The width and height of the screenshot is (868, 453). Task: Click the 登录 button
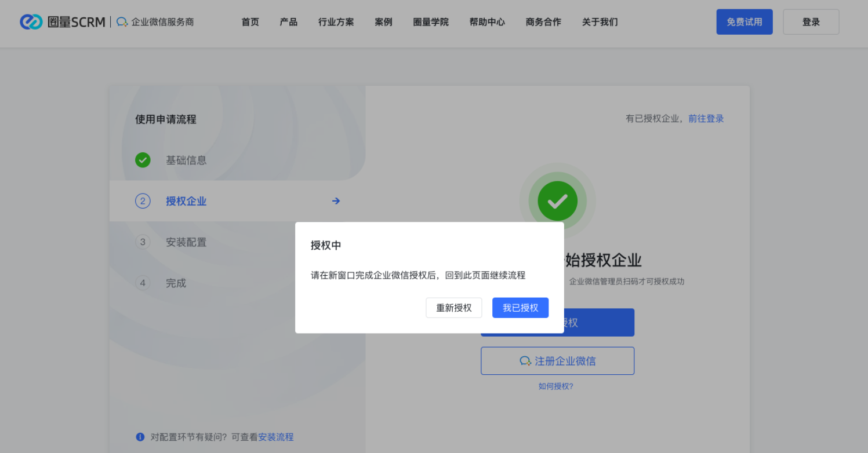[811, 22]
